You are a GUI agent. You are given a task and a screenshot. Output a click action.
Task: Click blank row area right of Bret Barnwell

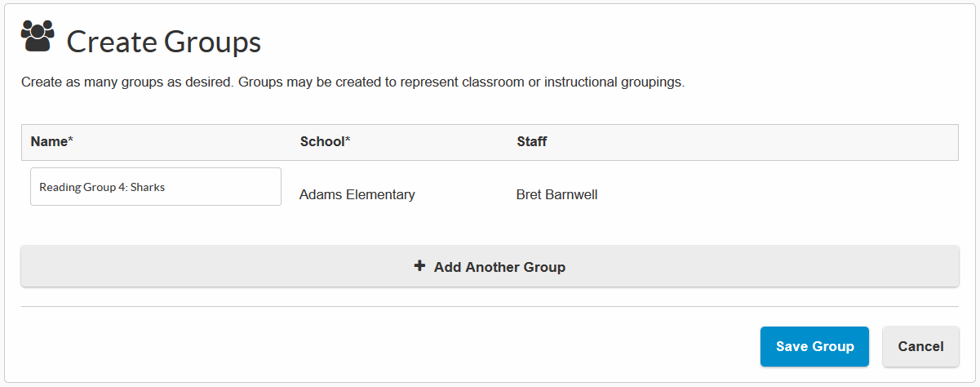[x=775, y=194]
